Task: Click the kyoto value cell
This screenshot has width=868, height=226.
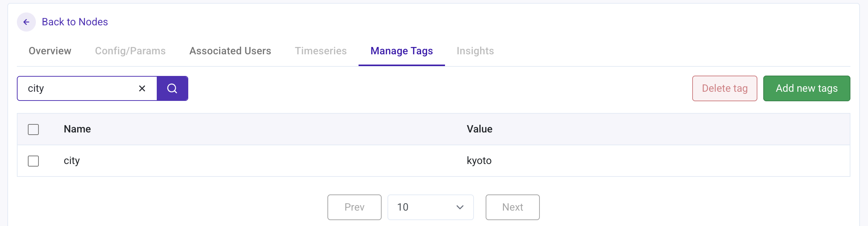Action: click(x=479, y=161)
